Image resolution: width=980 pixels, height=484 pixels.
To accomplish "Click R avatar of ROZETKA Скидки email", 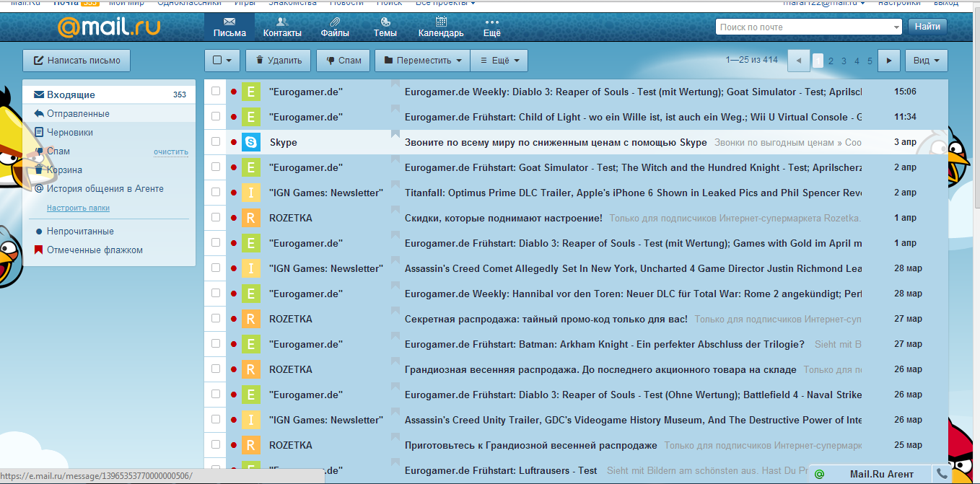I will click(x=251, y=218).
